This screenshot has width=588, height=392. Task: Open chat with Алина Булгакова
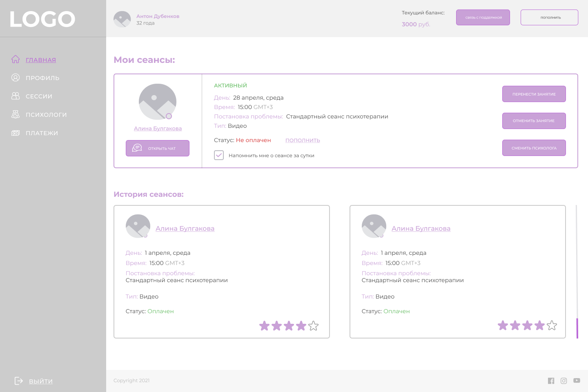(x=158, y=148)
